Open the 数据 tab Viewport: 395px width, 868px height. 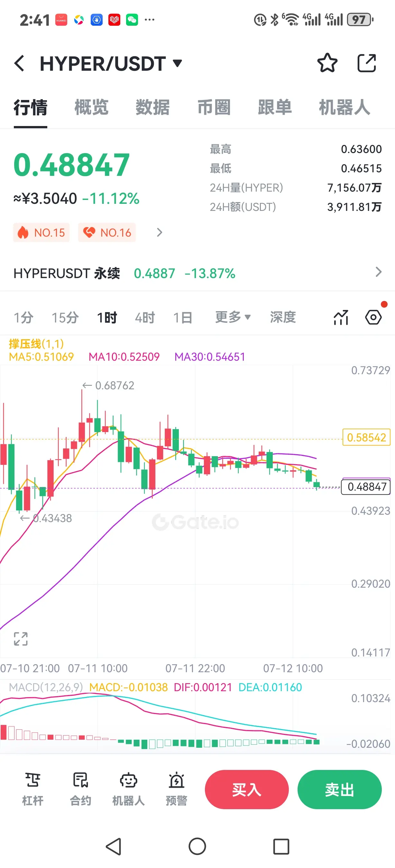coord(152,107)
